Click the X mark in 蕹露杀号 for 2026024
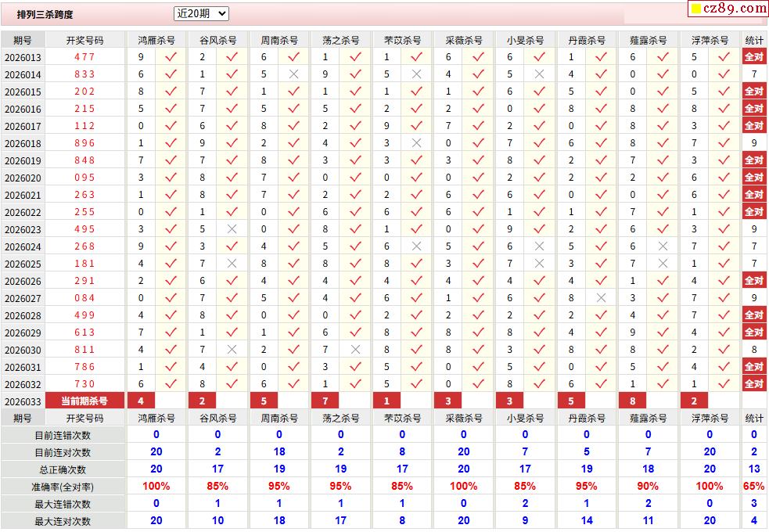Viewport: 769px width, 532px height. [x=663, y=246]
